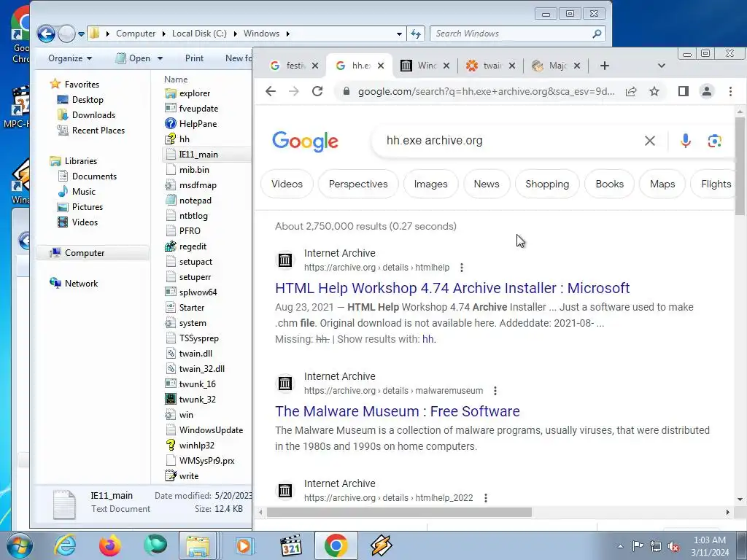The width and height of the screenshot is (747, 560).
Task: Expand breadcrumb arrow after Computer
Action: click(164, 34)
